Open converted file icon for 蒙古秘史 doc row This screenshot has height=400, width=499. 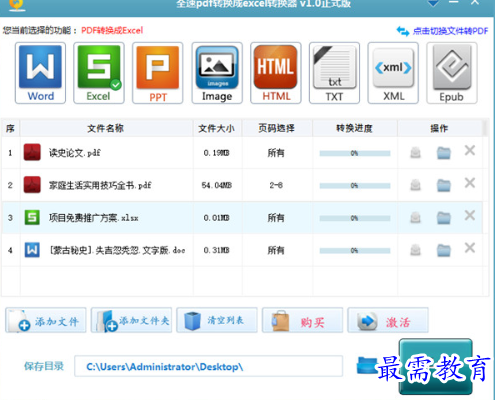point(415,250)
